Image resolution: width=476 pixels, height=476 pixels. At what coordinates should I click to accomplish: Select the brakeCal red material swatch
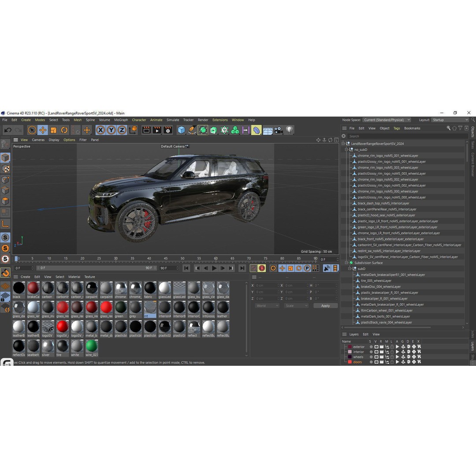[x=33, y=288]
